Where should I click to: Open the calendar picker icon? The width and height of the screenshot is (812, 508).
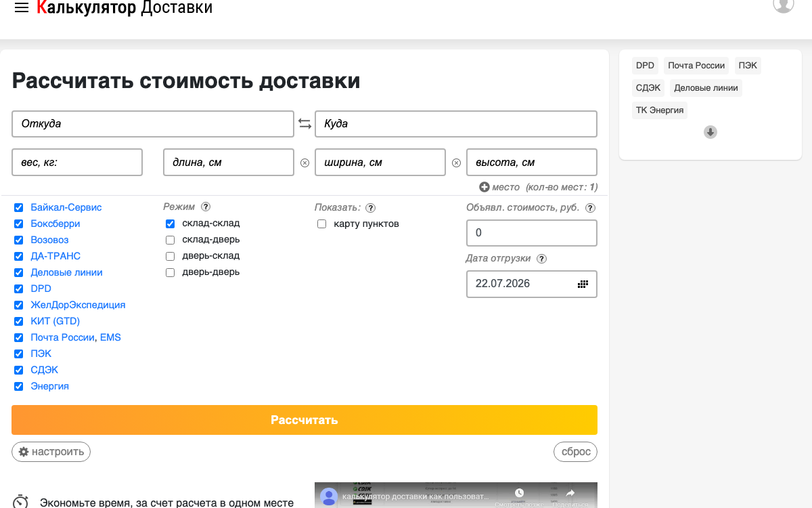coord(583,284)
